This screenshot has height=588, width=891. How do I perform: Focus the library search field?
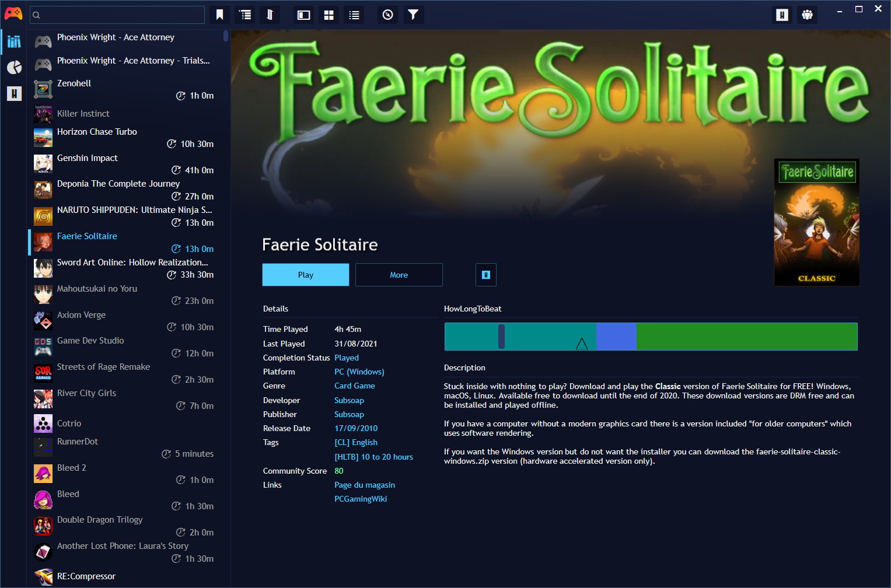point(117,15)
